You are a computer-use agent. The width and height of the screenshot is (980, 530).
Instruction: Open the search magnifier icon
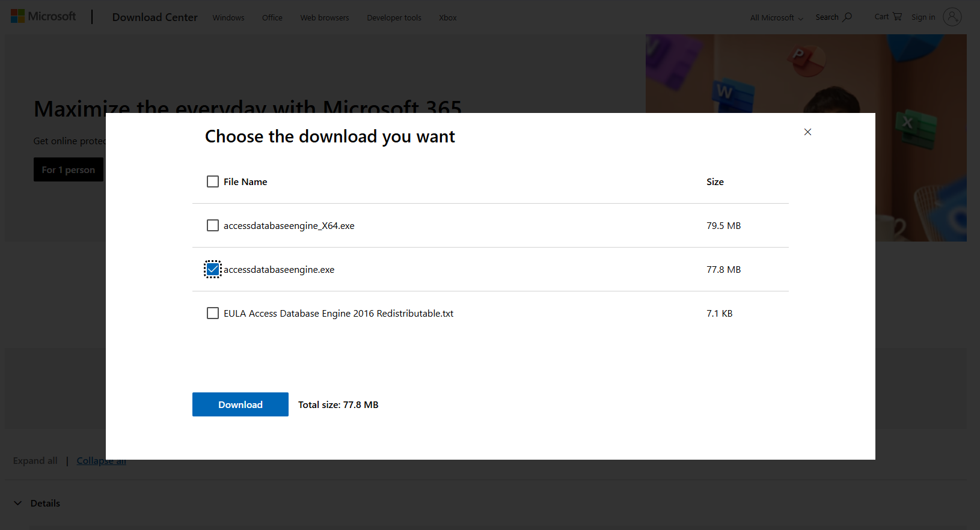click(x=847, y=17)
